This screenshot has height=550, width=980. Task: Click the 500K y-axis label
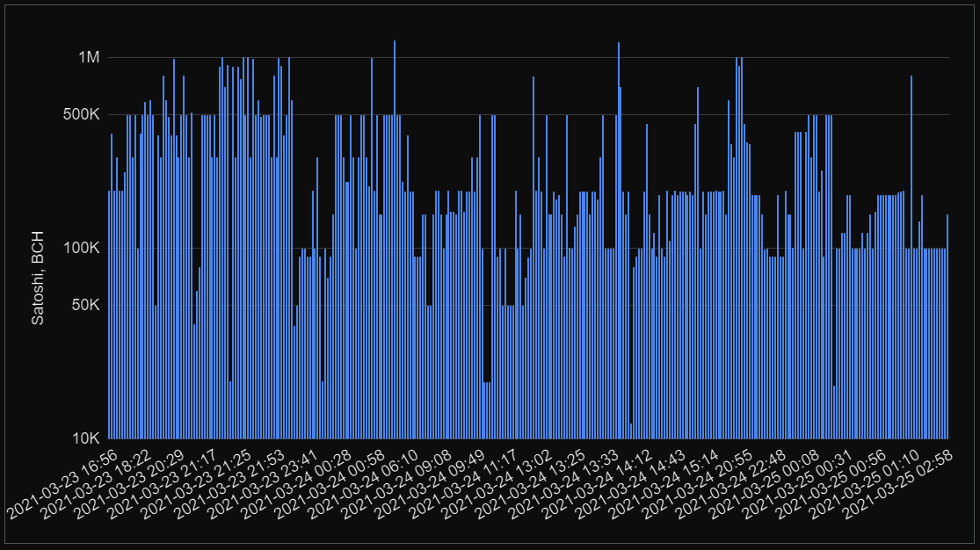81,114
